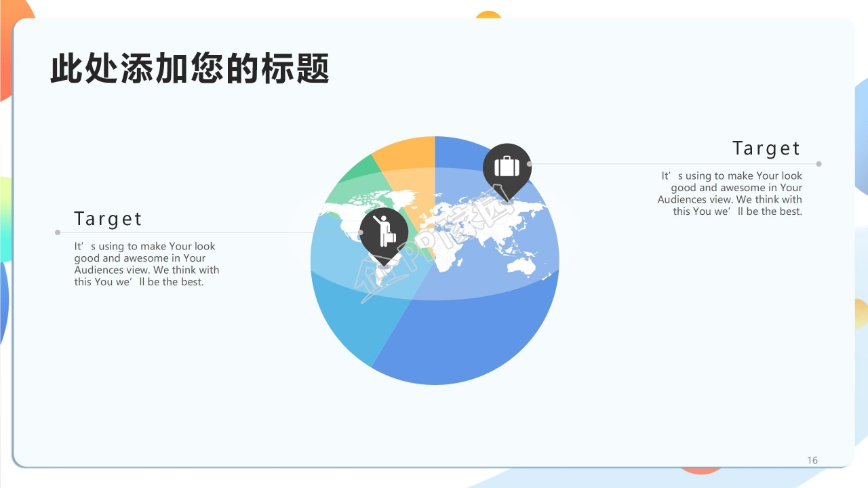The width and height of the screenshot is (868, 488).
Task: Select the left Target heading text
Action: coord(108,218)
